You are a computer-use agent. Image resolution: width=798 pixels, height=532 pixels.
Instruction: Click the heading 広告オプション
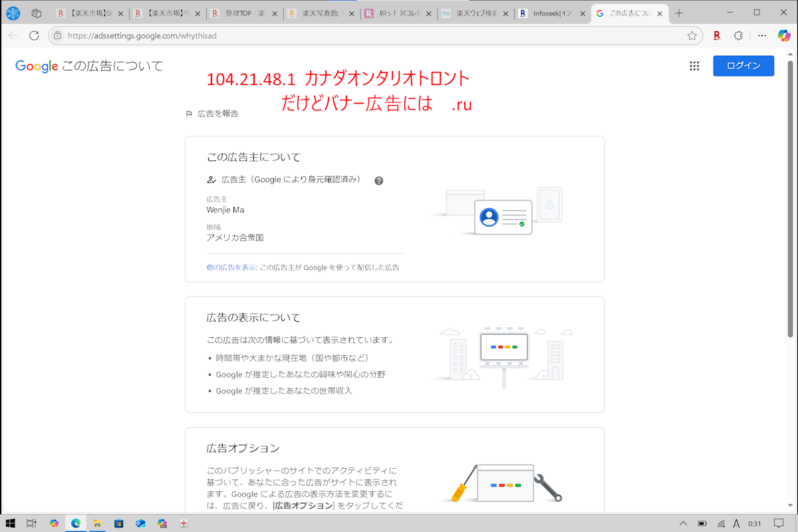[x=243, y=448]
